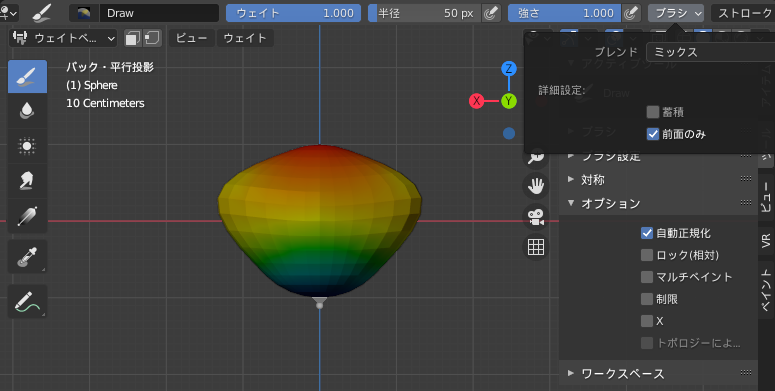775x391 pixels.
Task: Open the ブラシ popover dropdown
Action: [676, 13]
